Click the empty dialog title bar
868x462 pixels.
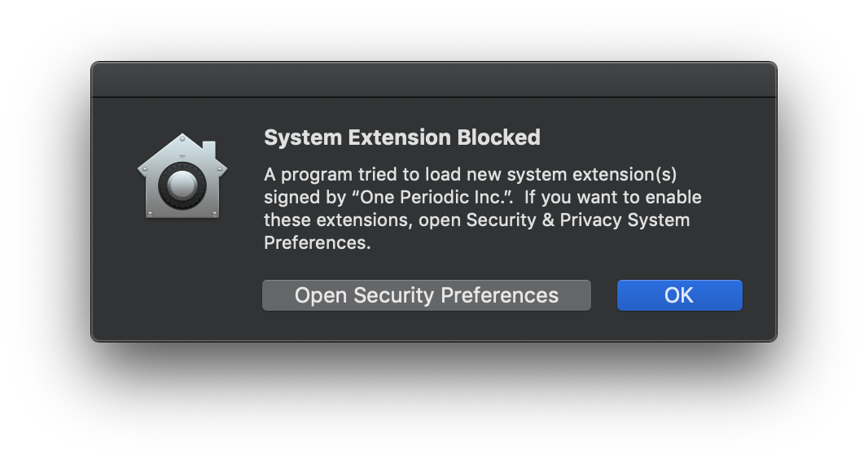tap(433, 80)
